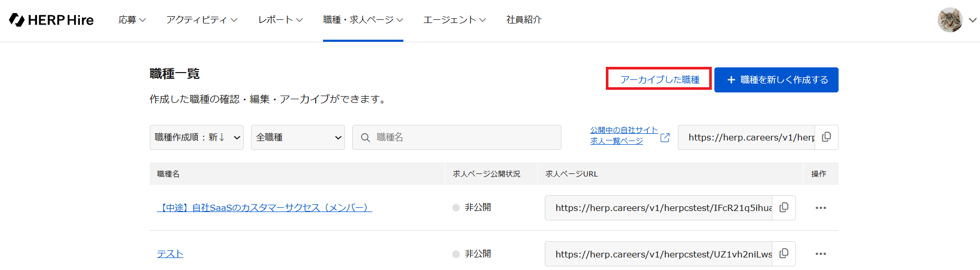This screenshot has height=270, width=980.
Task: Open the three-dot menu for the テスト job
Action: [x=820, y=254]
